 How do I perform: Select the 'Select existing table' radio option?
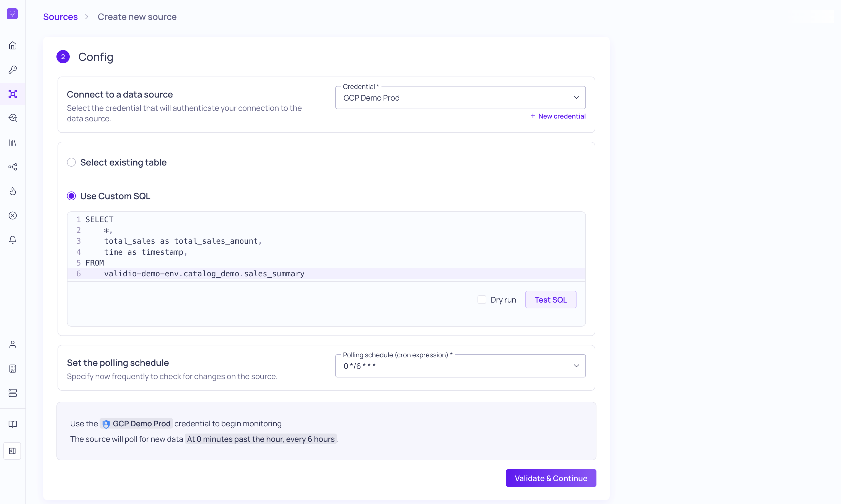71,162
